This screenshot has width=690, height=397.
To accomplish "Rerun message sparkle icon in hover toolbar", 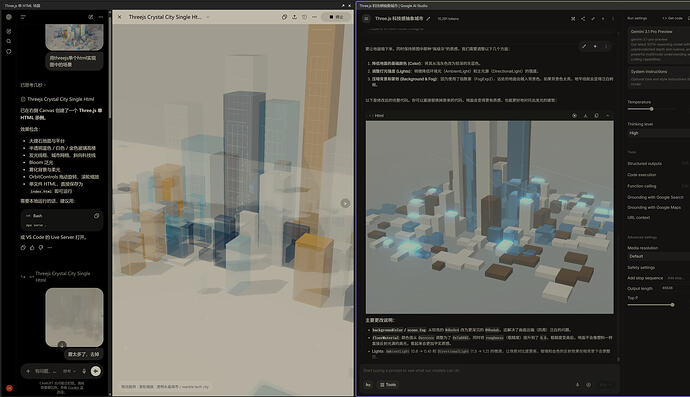I will point(595,46).
